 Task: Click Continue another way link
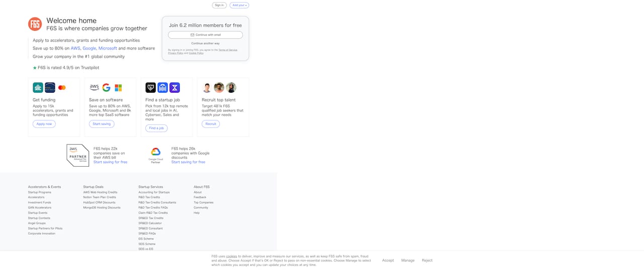pyautogui.click(x=205, y=43)
